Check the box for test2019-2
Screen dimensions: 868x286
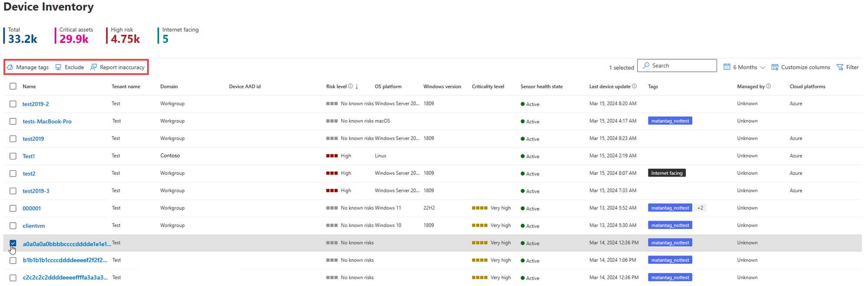(13, 104)
